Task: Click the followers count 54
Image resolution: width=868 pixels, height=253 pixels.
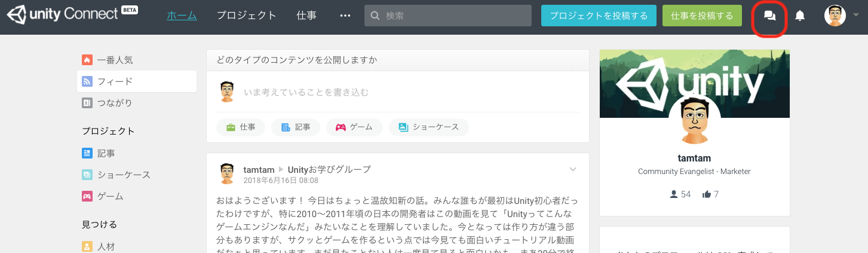Action: 680,194
